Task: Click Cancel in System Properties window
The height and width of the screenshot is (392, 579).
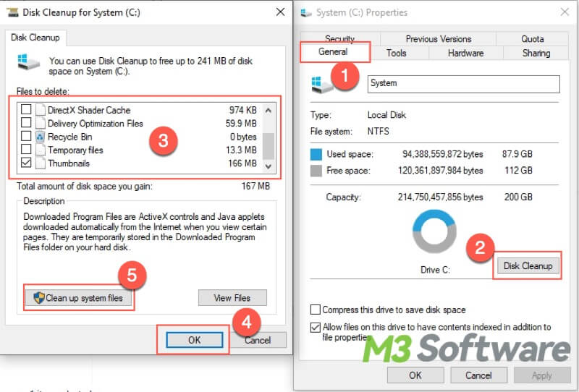Action: coord(478,375)
